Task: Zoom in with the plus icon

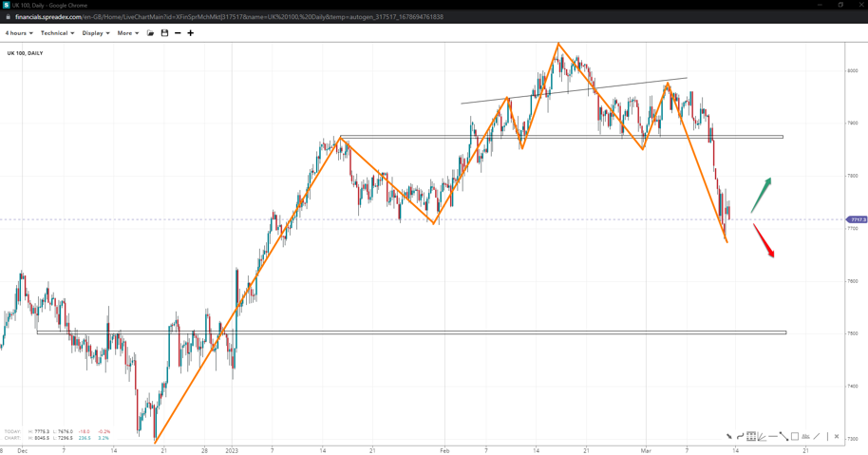Action: [x=191, y=33]
